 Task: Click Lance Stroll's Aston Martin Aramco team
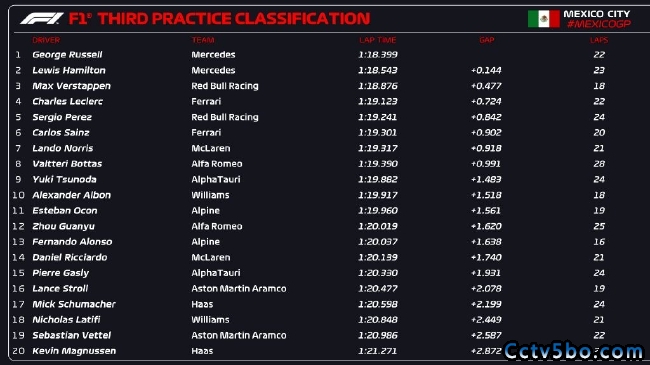point(239,289)
